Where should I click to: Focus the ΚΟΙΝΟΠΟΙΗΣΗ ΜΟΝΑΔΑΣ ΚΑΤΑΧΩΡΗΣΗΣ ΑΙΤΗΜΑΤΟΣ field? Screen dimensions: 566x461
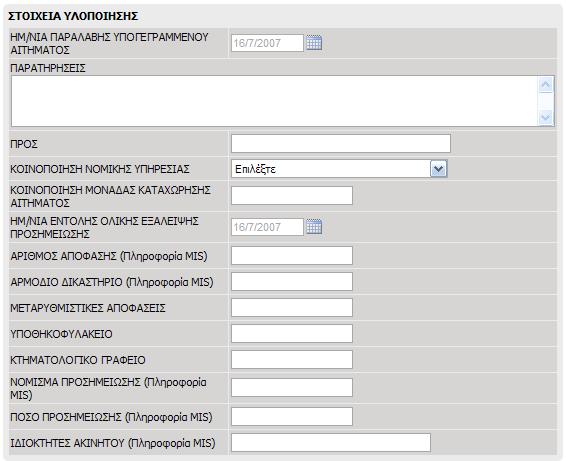click(x=292, y=195)
